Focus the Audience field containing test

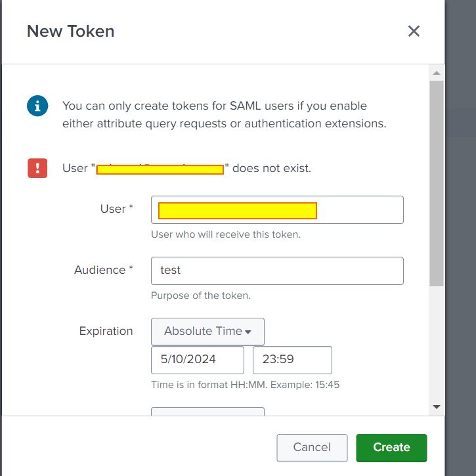tap(277, 270)
